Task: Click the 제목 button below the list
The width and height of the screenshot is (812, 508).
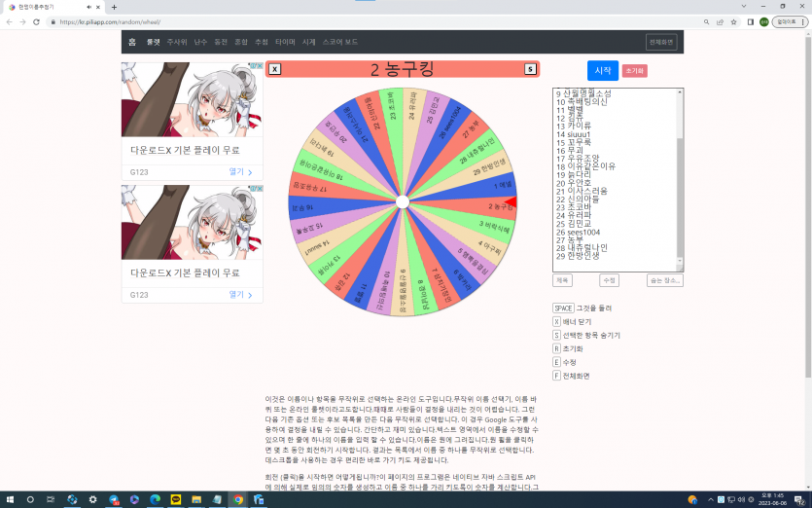Action: [x=562, y=280]
